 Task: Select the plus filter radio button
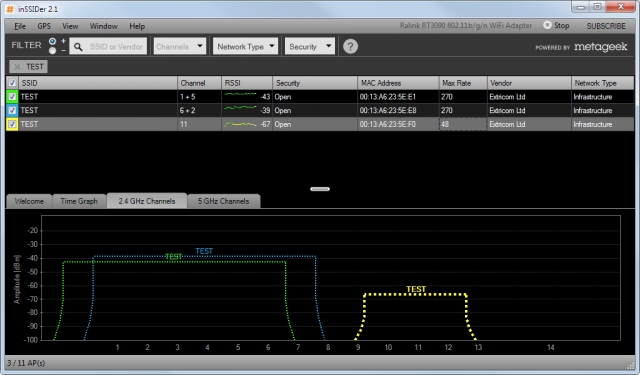pyautogui.click(x=52, y=41)
